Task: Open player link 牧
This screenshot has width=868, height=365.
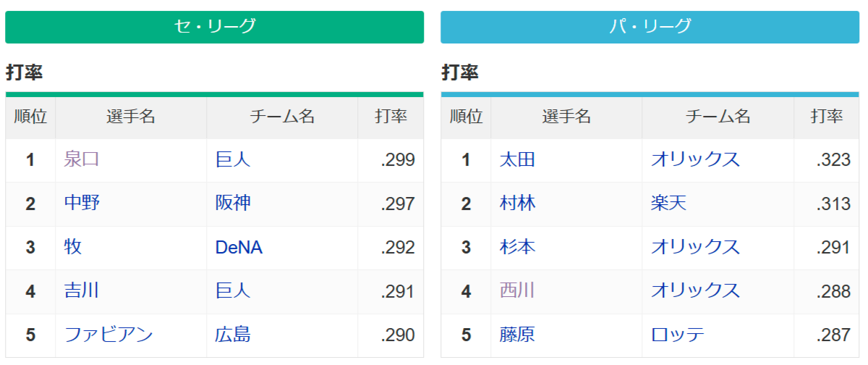Action: tap(73, 248)
